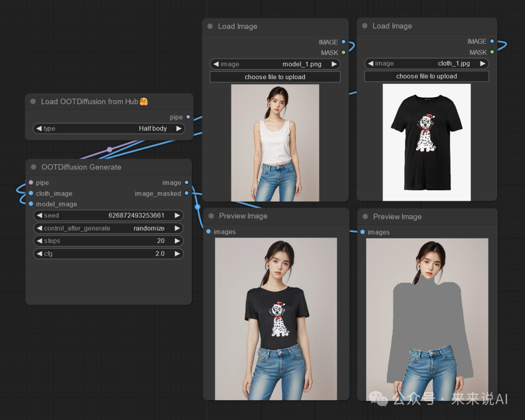Switch type to next option after Half body
Image resolution: width=525 pixels, height=420 pixels.
pos(179,128)
